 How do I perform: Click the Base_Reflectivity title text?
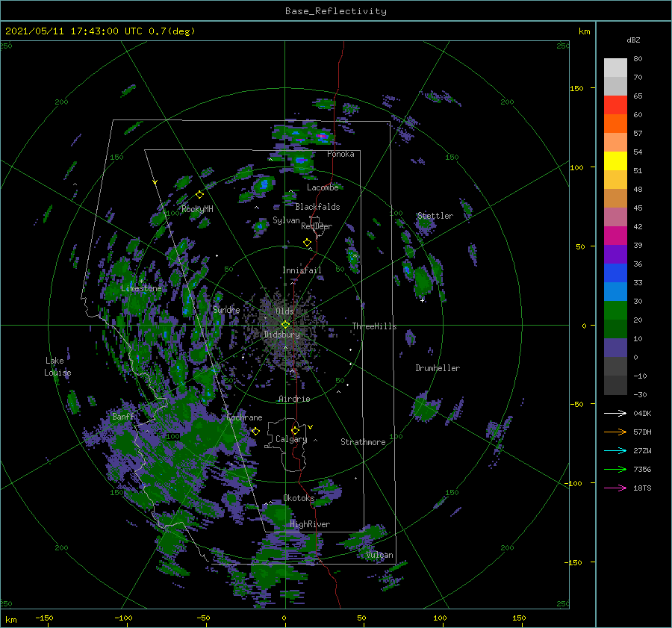click(336, 11)
